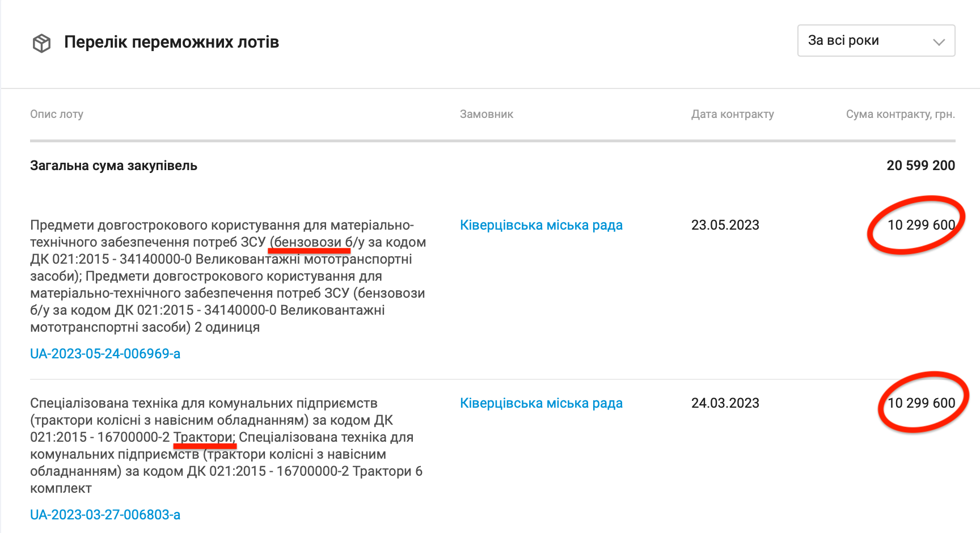The image size is (980, 533).
Task: Click the circled sum in the бензовози lot row
Action: coord(920,225)
